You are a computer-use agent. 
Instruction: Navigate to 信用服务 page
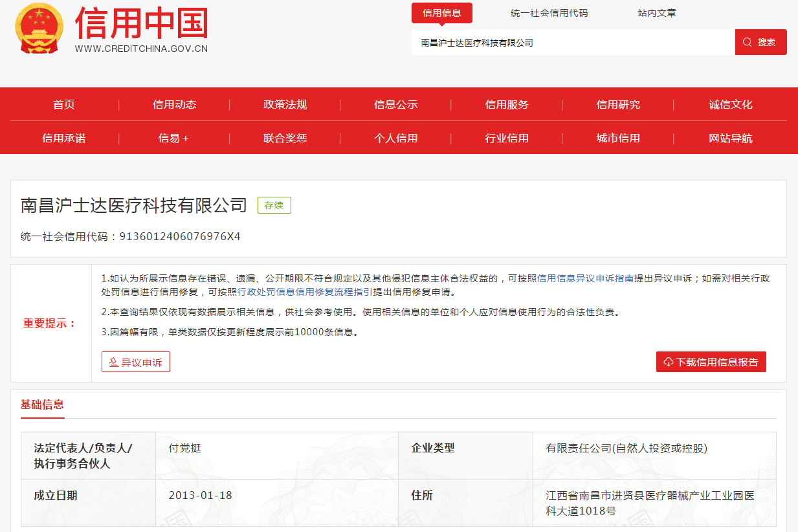click(507, 105)
